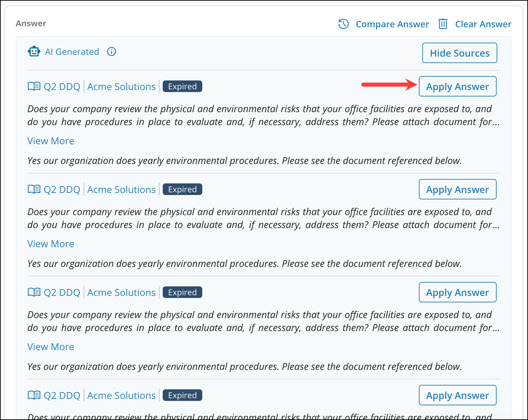Click the book icon on the first Q2 DDQ source

tap(34, 86)
